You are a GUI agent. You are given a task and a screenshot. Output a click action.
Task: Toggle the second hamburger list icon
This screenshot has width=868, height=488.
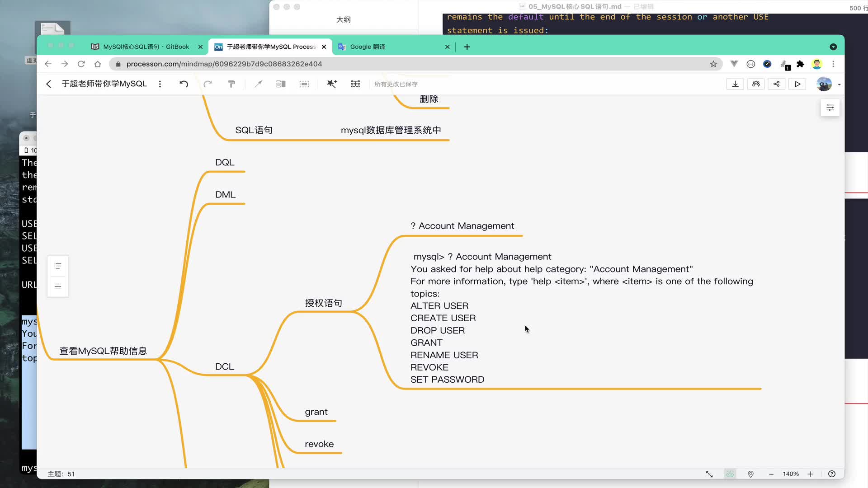click(x=58, y=286)
